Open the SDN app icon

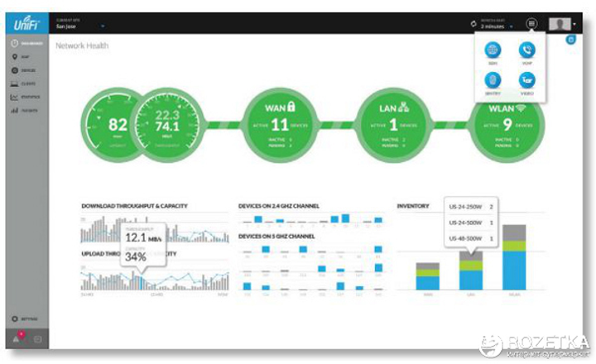coord(493,50)
